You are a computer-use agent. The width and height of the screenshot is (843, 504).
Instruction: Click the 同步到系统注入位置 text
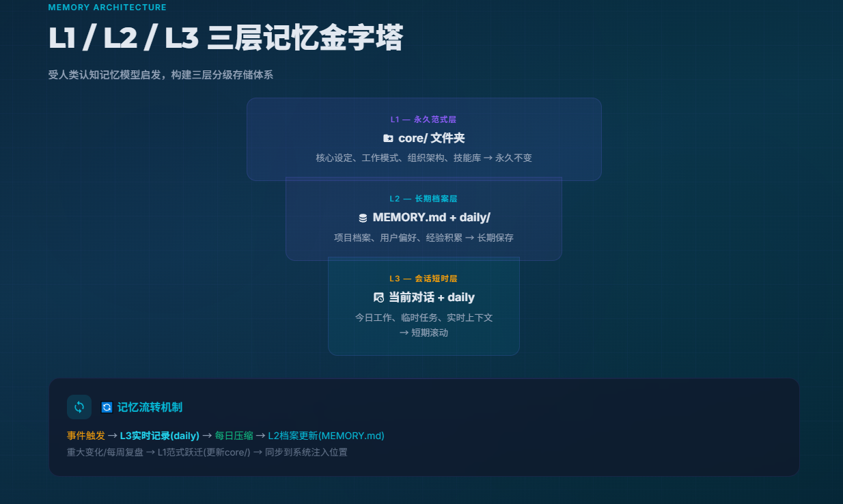pos(306,452)
